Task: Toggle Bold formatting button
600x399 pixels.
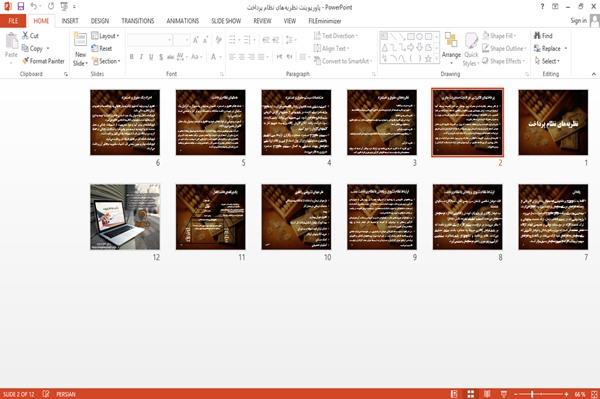Action: (x=131, y=57)
